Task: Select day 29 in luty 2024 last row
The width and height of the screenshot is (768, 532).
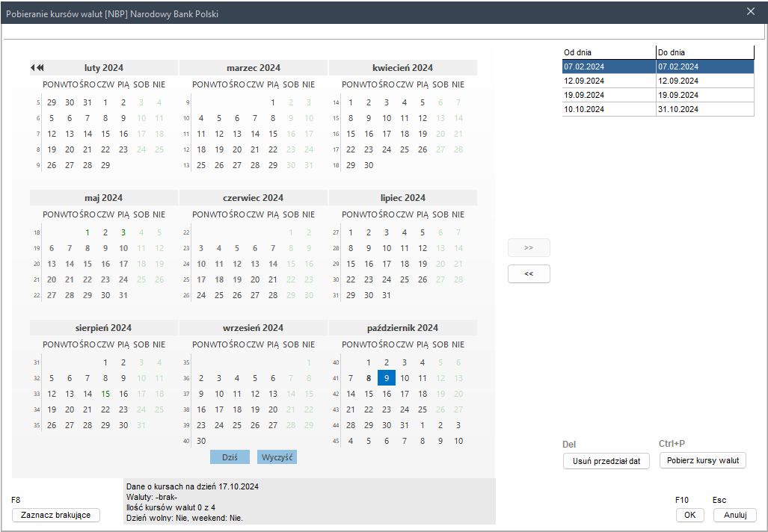Action: 105,165
